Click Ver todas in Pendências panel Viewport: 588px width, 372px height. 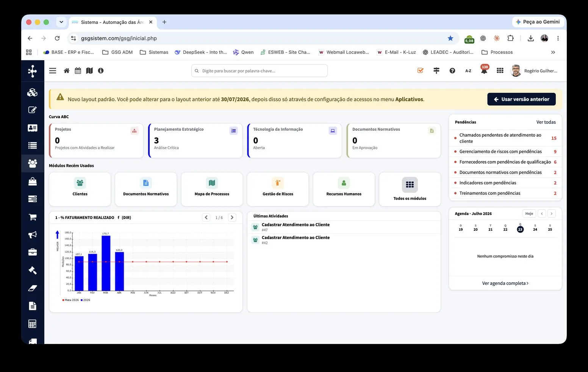(x=546, y=122)
